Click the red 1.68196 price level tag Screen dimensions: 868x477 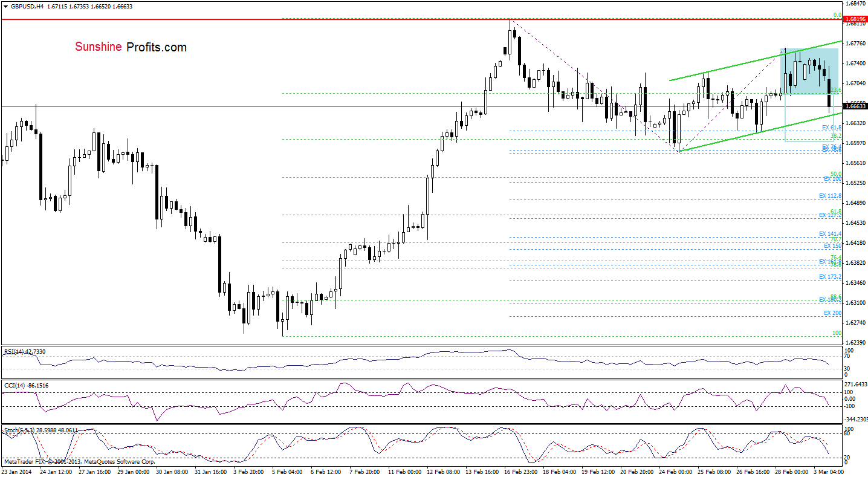coord(857,19)
